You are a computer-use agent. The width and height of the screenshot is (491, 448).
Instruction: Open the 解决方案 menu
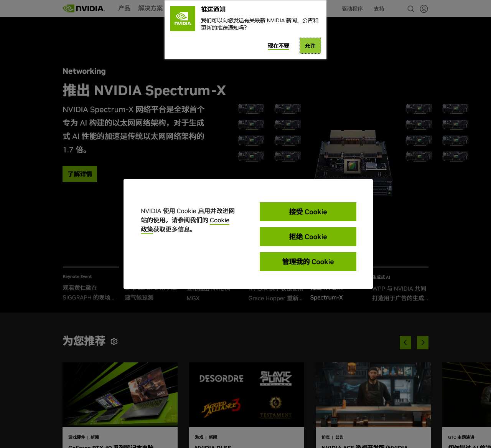point(150,8)
